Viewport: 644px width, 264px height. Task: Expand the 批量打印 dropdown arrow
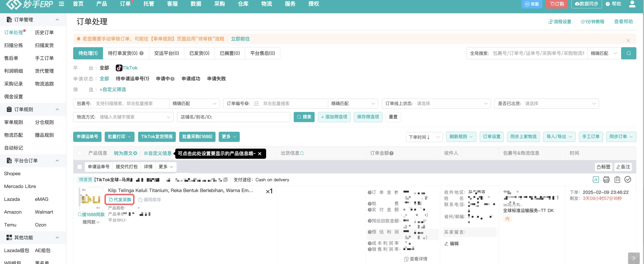129,137
